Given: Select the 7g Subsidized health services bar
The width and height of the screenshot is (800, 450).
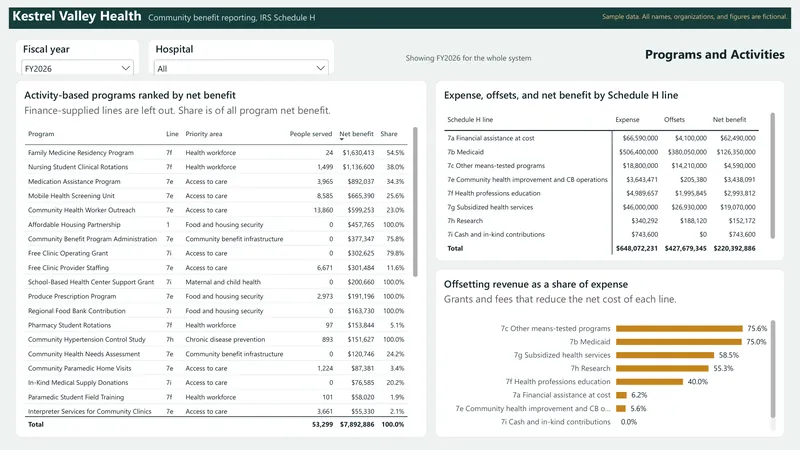Looking at the screenshot, I should 665,355.
